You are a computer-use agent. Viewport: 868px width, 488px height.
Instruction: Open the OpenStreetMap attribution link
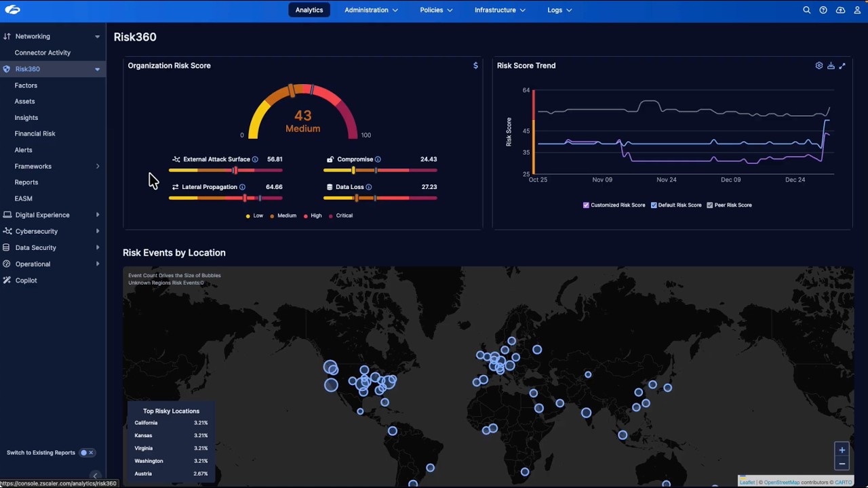(782, 483)
